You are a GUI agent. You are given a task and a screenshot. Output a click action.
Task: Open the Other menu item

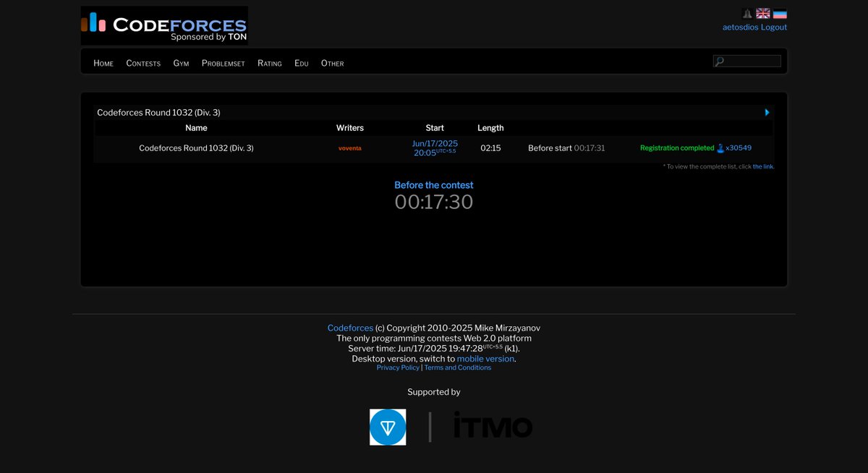click(333, 64)
